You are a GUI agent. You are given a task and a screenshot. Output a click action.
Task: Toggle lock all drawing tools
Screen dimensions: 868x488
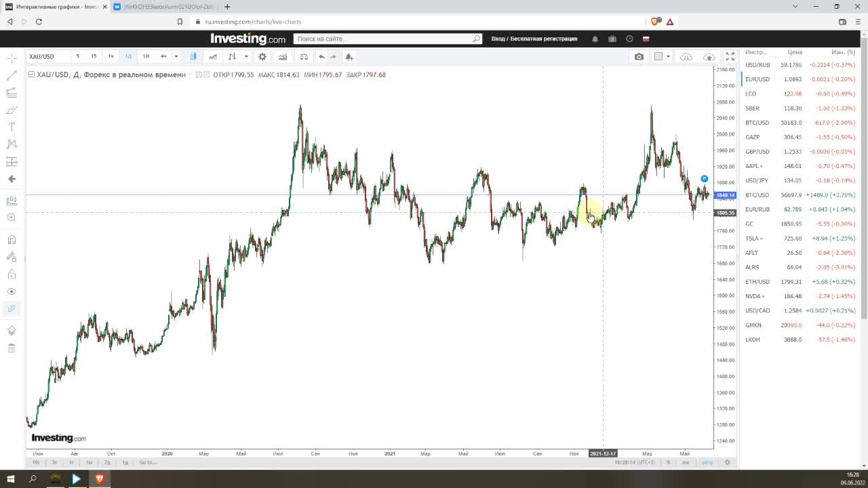[12, 274]
